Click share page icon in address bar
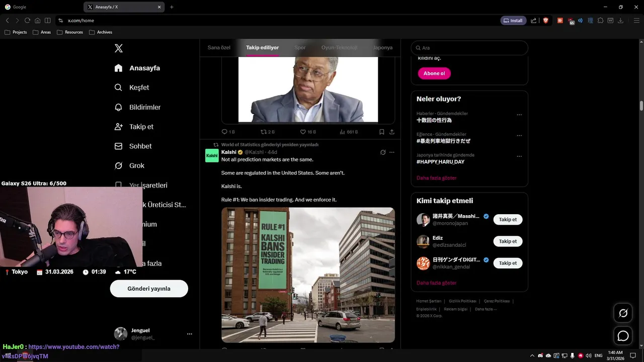The image size is (644, 362). coord(534,21)
